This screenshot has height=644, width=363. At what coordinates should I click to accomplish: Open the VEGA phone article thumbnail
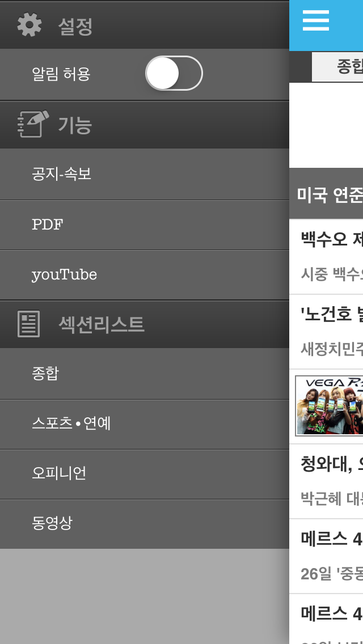329,406
